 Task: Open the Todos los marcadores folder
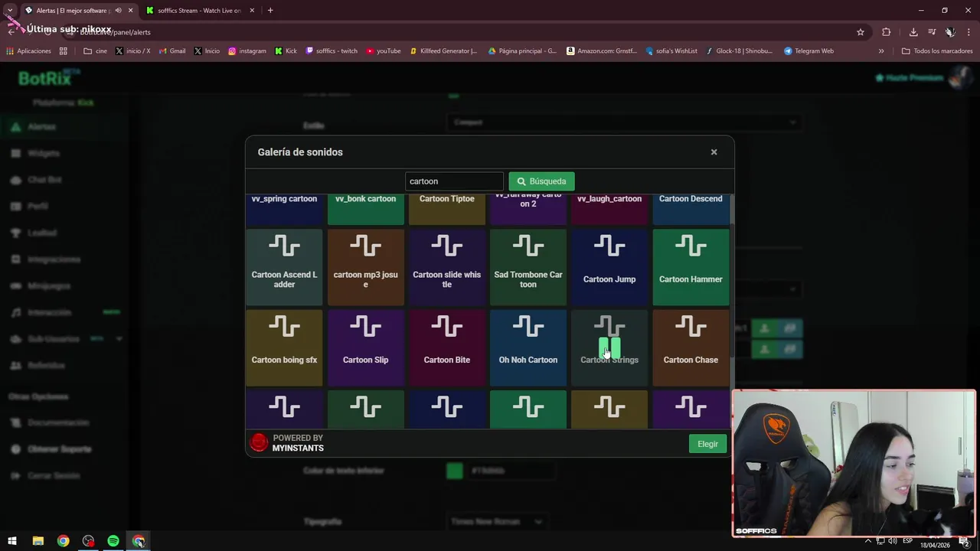pos(937,51)
